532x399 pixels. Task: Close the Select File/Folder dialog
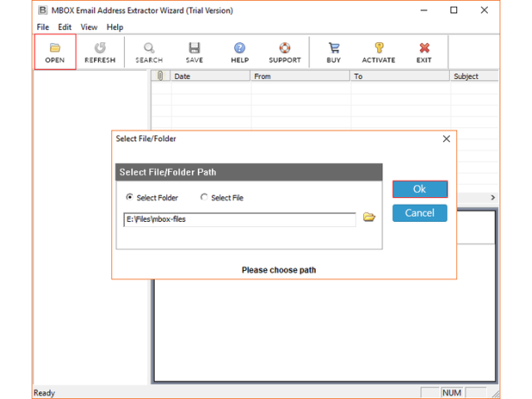(446, 139)
